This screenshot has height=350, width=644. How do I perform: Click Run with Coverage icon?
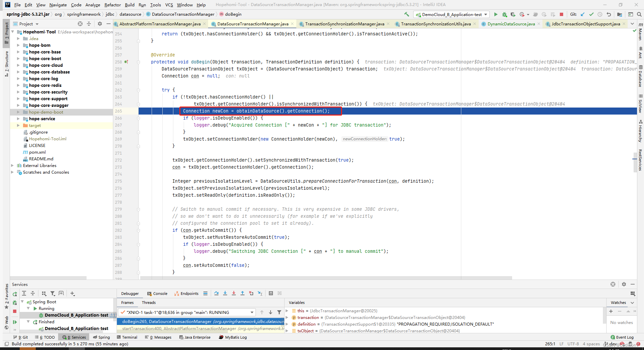[x=513, y=14]
